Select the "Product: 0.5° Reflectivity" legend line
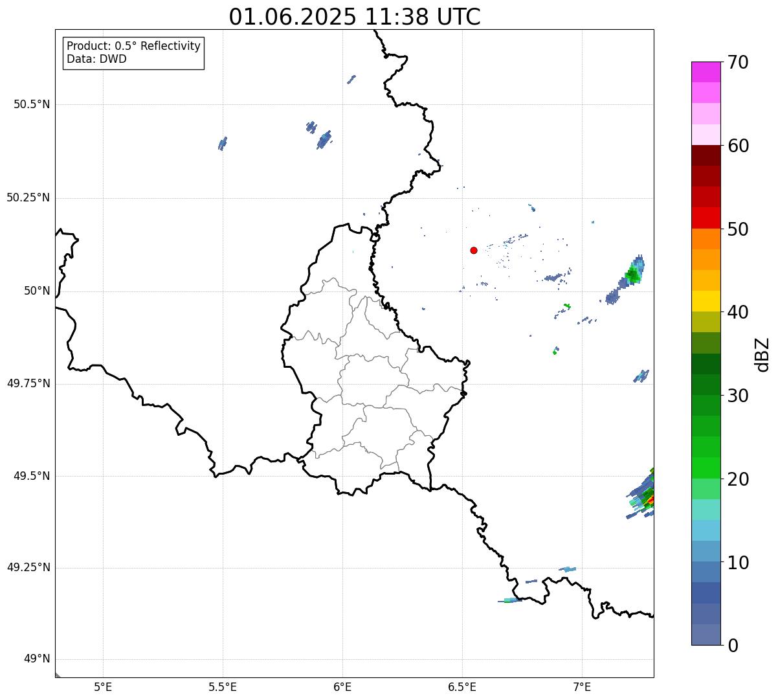Screen dimensions: 778x700 (x=133, y=47)
